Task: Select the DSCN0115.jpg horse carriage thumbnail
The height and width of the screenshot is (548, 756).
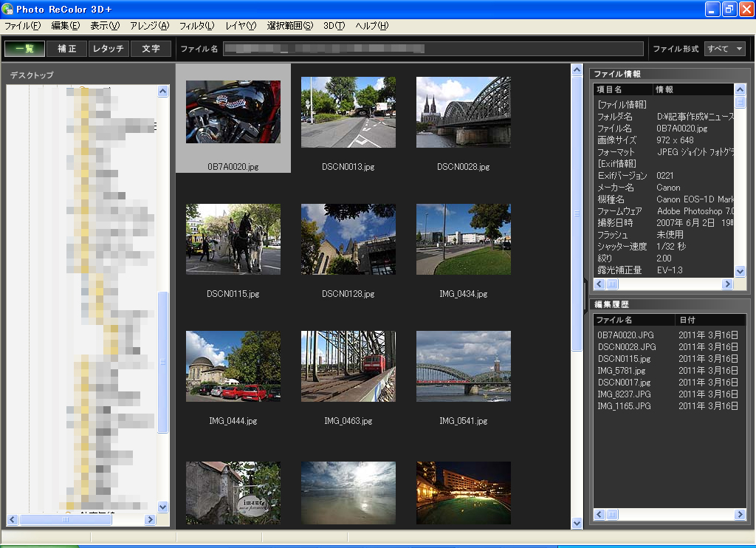Action: click(233, 239)
